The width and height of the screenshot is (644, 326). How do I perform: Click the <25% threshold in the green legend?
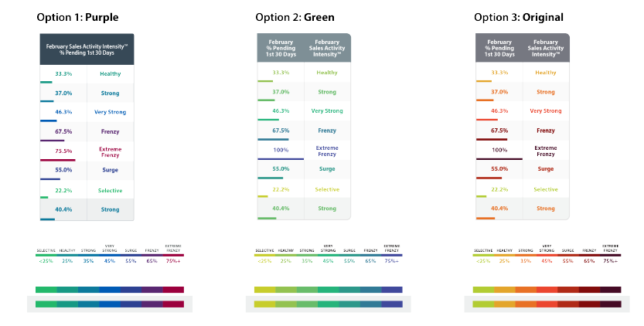[264, 262]
